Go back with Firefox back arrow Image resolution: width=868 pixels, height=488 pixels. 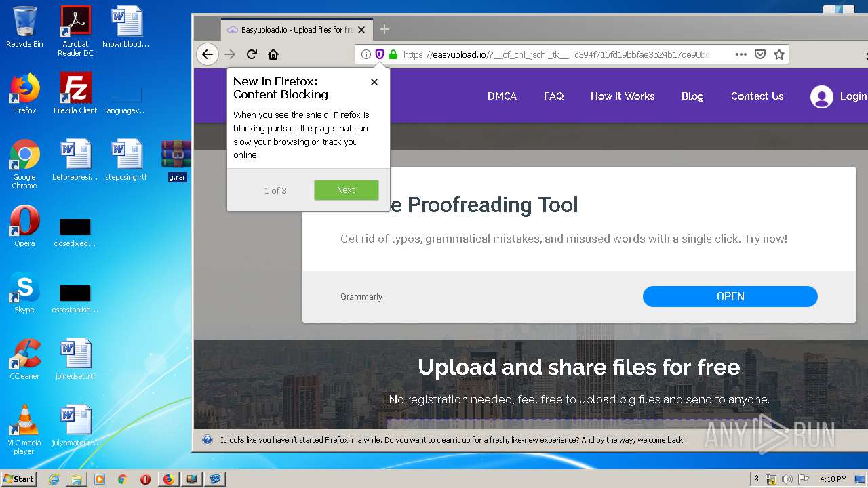click(x=208, y=54)
